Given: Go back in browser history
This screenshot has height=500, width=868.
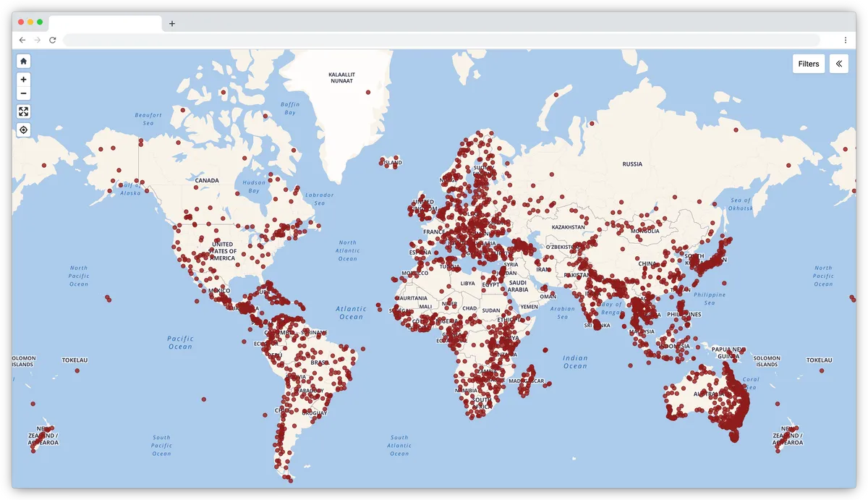Looking at the screenshot, I should (22, 40).
